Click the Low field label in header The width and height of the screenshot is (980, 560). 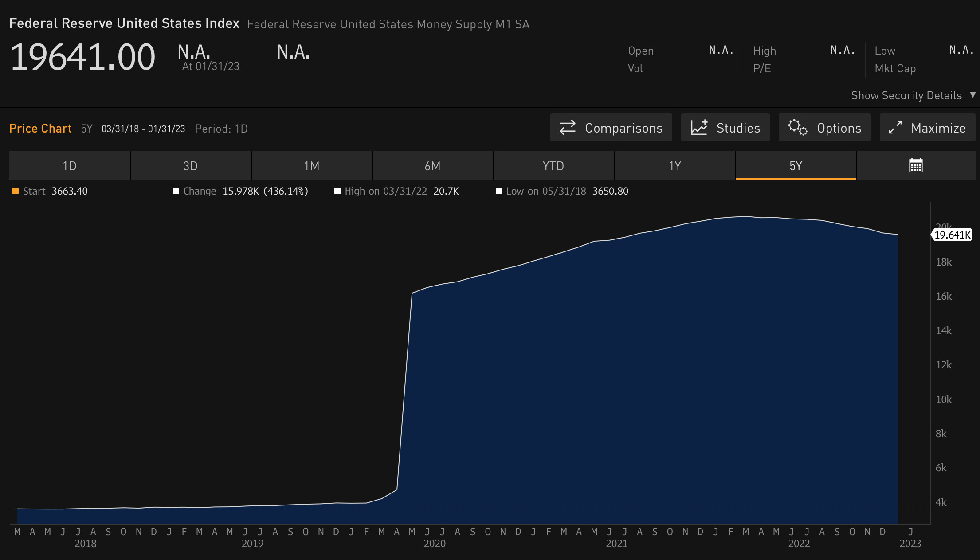885,51
